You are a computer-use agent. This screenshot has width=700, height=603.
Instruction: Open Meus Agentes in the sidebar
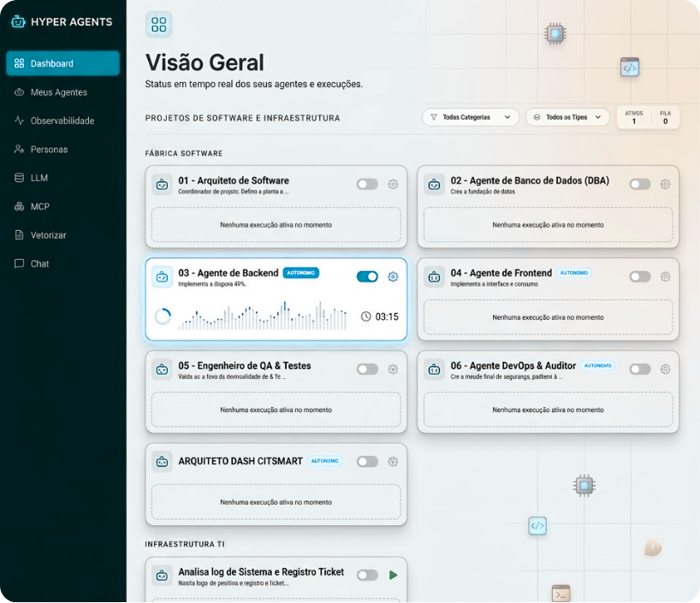pos(58,92)
